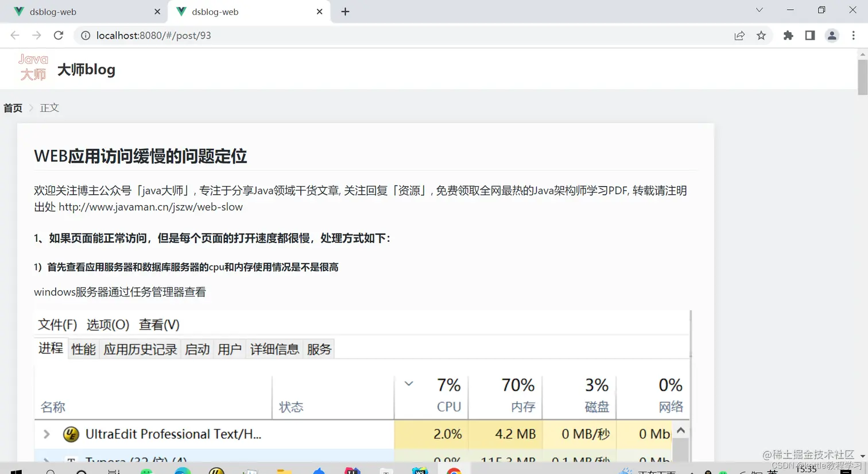868x474 pixels.
Task: Expand the UltraEdit Professional process row
Action: [46, 434]
